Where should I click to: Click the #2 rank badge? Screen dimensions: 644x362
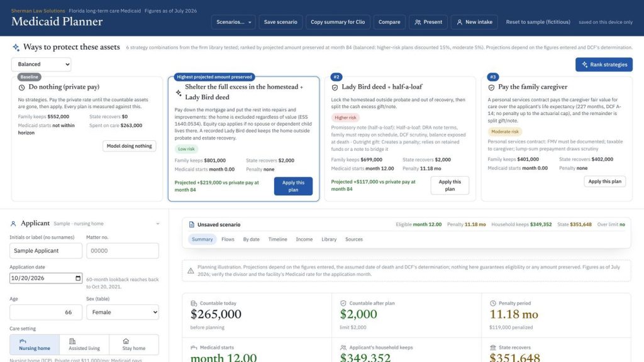coord(336,77)
